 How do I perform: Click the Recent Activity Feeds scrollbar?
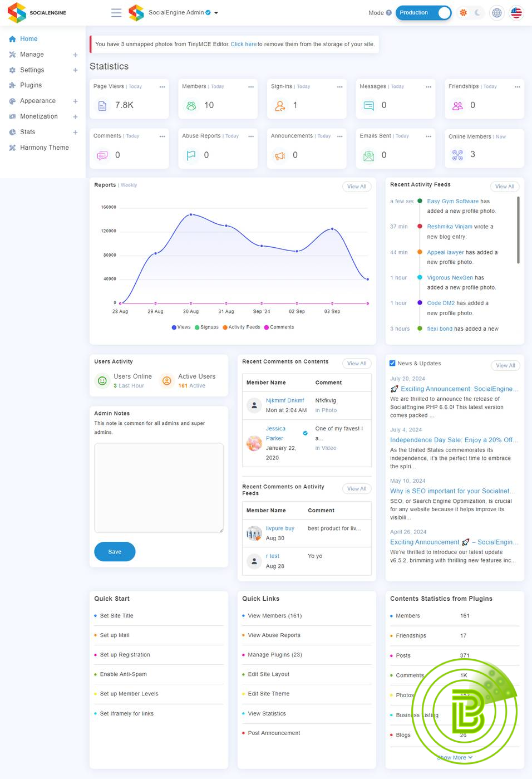pyautogui.click(x=518, y=230)
